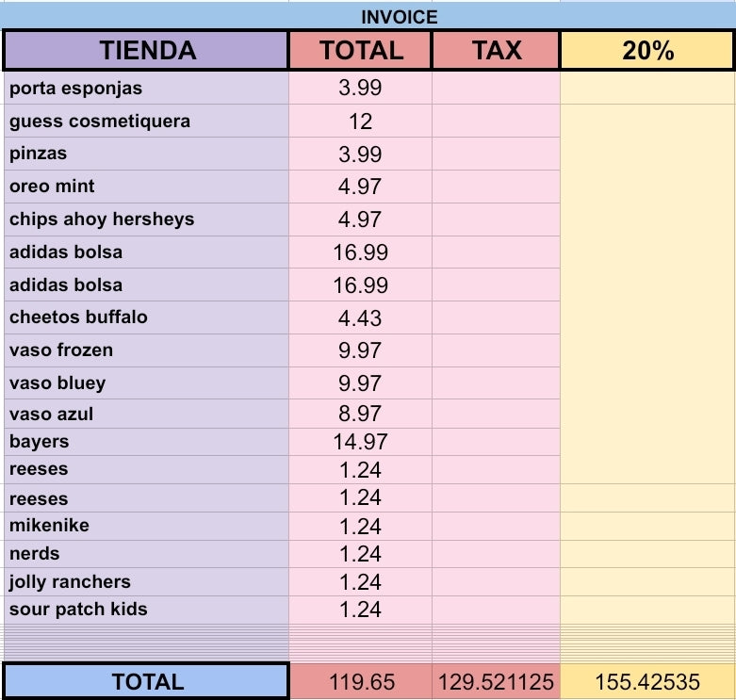Select the TIENDA column header
Image resolution: width=736 pixels, height=700 pixels.
[x=146, y=50]
